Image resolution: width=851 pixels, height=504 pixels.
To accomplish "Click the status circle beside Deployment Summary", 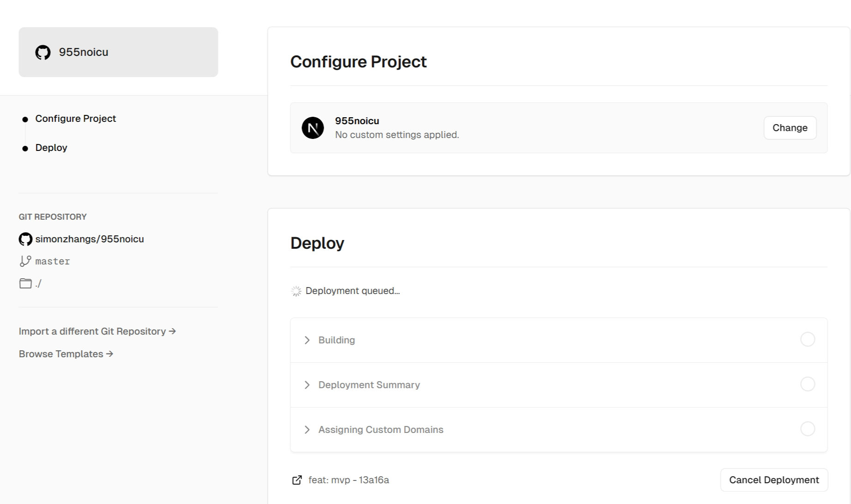I will coord(808,384).
